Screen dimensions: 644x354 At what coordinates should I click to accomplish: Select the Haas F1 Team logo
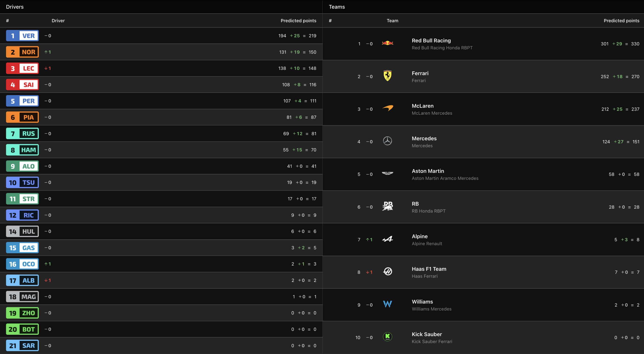pyautogui.click(x=387, y=271)
